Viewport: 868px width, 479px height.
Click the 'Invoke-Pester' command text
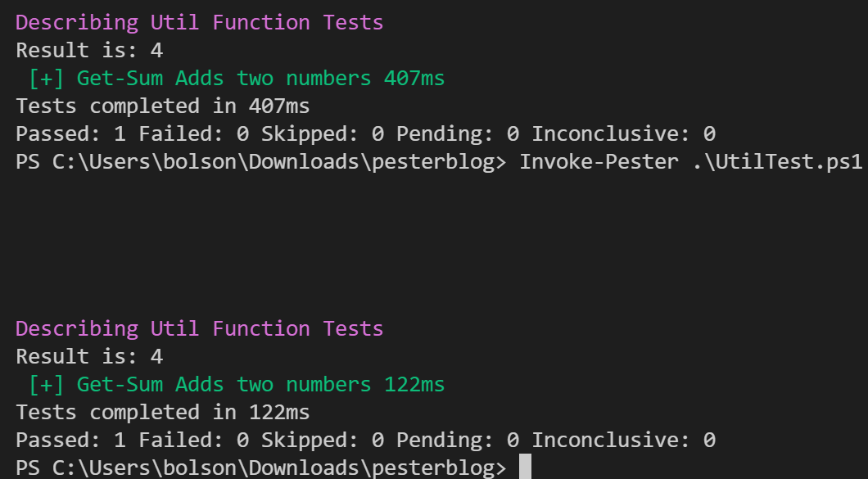coord(599,161)
